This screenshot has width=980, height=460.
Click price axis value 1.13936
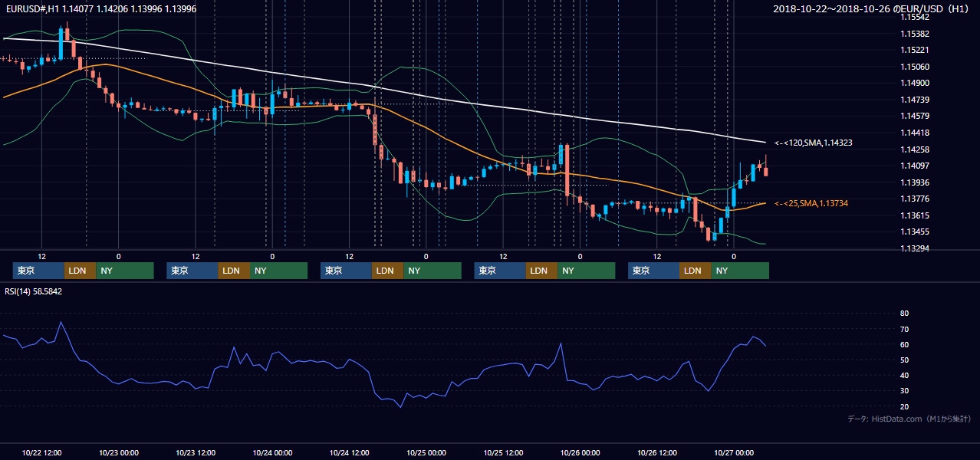click(915, 182)
